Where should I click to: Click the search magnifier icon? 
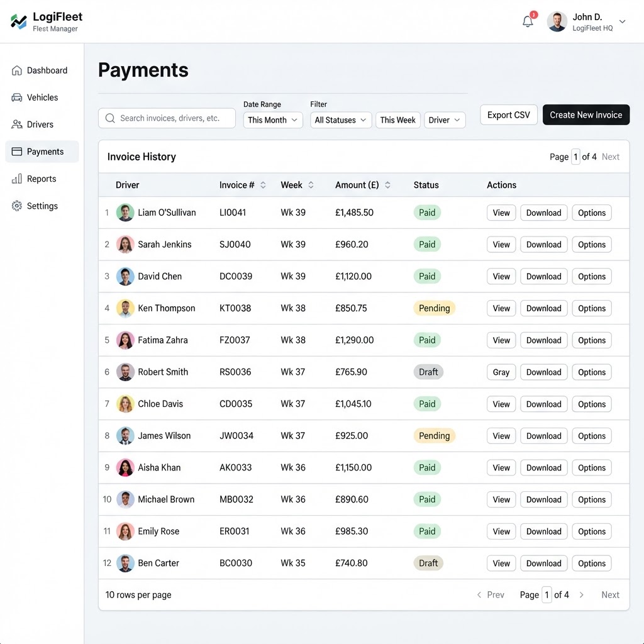pyautogui.click(x=110, y=118)
